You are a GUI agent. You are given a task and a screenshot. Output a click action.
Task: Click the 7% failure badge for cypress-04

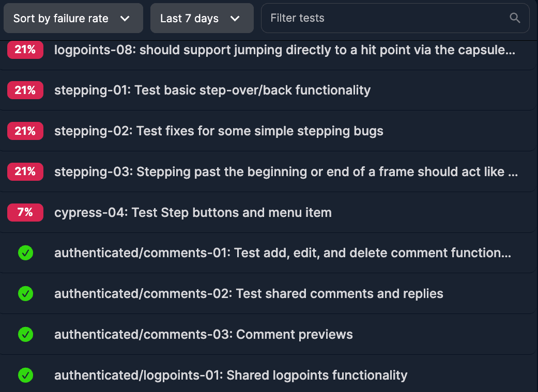pyautogui.click(x=25, y=212)
